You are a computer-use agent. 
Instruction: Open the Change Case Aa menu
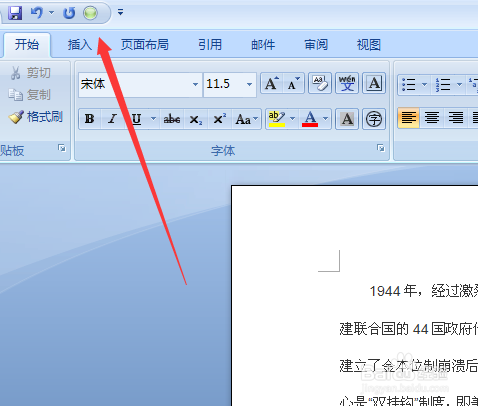pos(246,119)
